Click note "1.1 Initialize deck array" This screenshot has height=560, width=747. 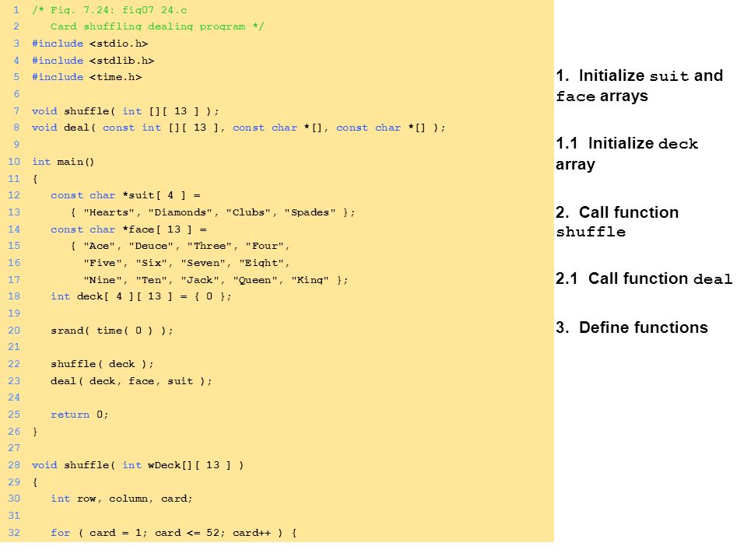click(x=627, y=153)
